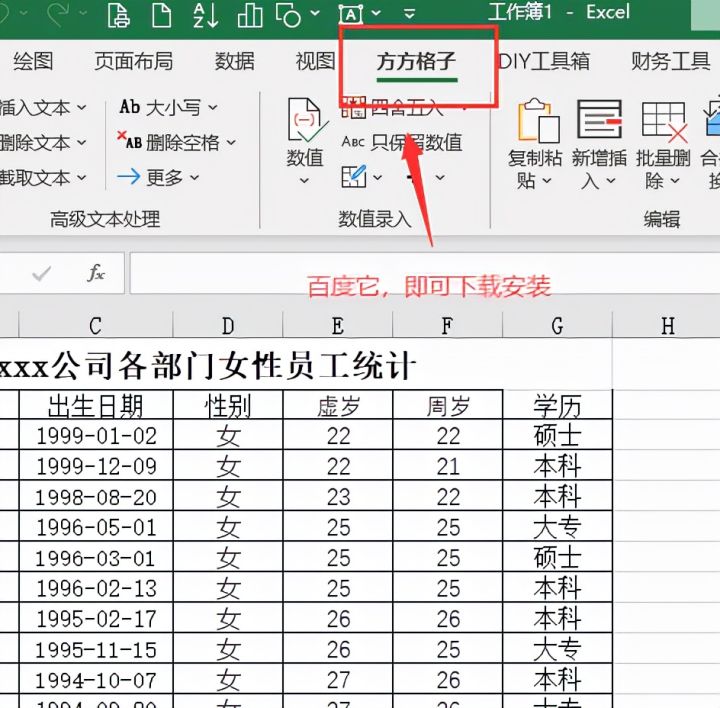720x708 pixels.
Task: Click the formula bar confirm checkmark
Action: 41,274
